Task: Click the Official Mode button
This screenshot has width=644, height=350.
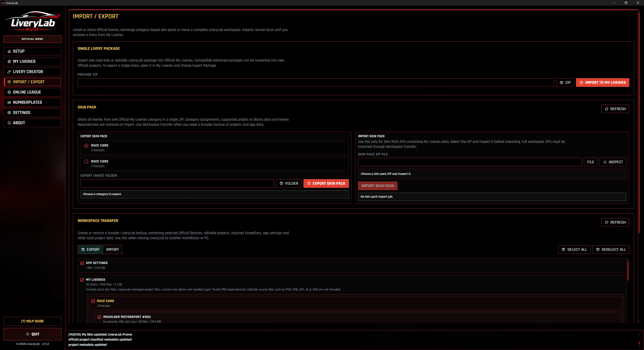Action: pos(32,39)
